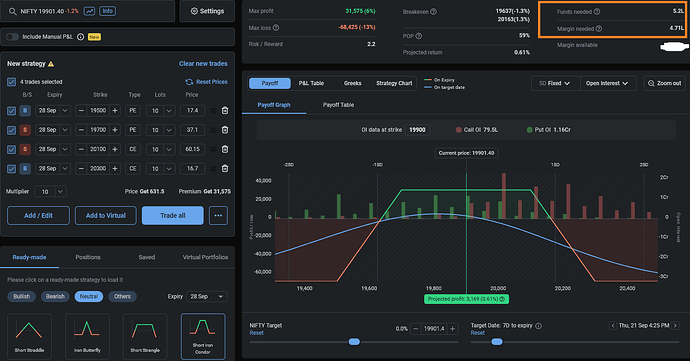Load the Short Straddle ready-made strategy
The image size is (690, 361).
point(29,336)
